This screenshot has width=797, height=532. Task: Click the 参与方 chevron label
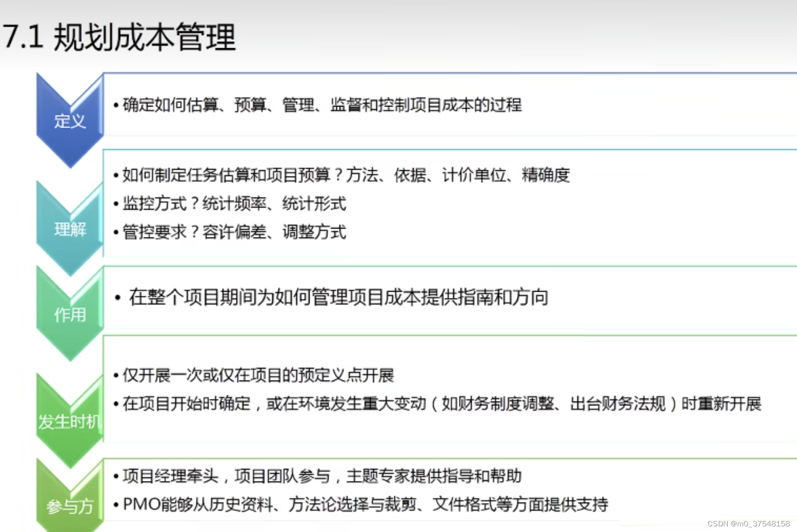pos(70,506)
